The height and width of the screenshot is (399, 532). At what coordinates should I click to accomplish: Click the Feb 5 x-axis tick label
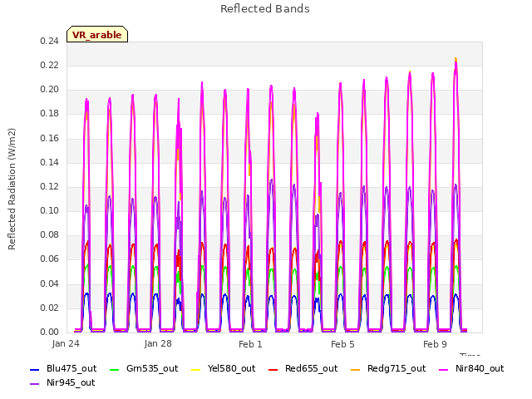[342, 344]
